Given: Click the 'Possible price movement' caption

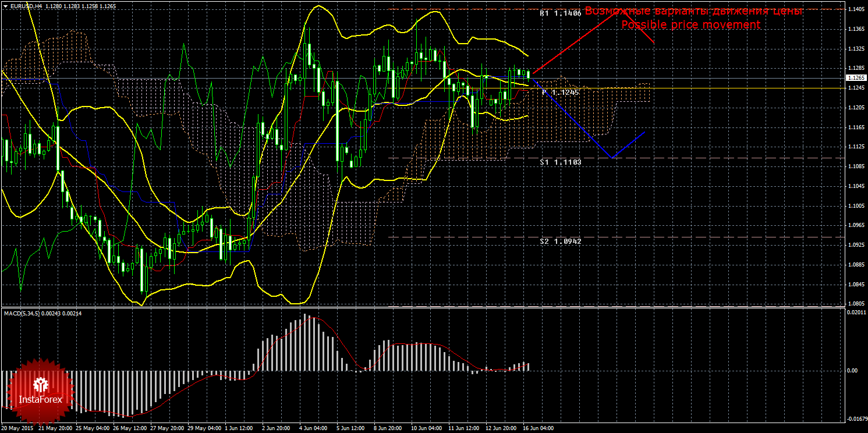Looking at the screenshot, I should [x=690, y=24].
